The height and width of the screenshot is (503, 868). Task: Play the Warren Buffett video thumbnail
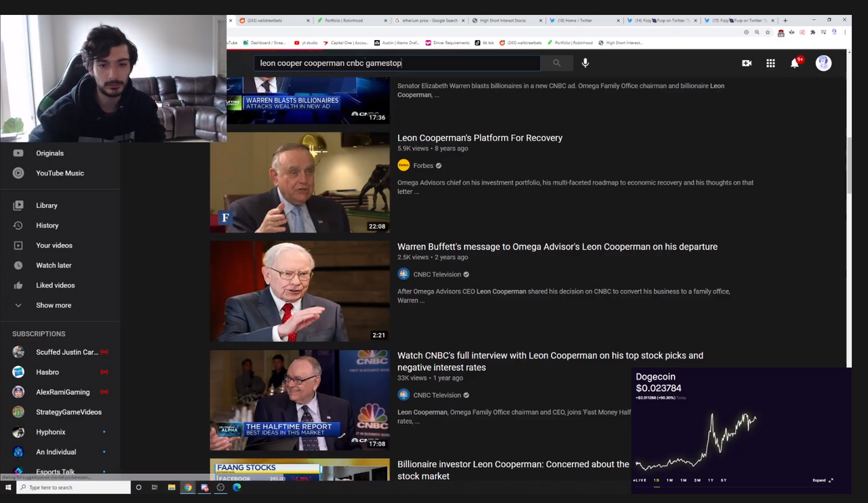(300, 291)
